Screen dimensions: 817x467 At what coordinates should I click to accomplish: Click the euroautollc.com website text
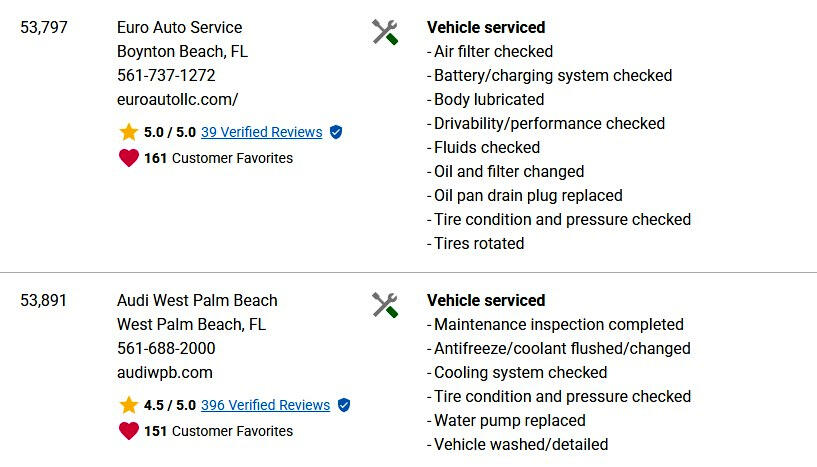pyautogui.click(x=177, y=100)
